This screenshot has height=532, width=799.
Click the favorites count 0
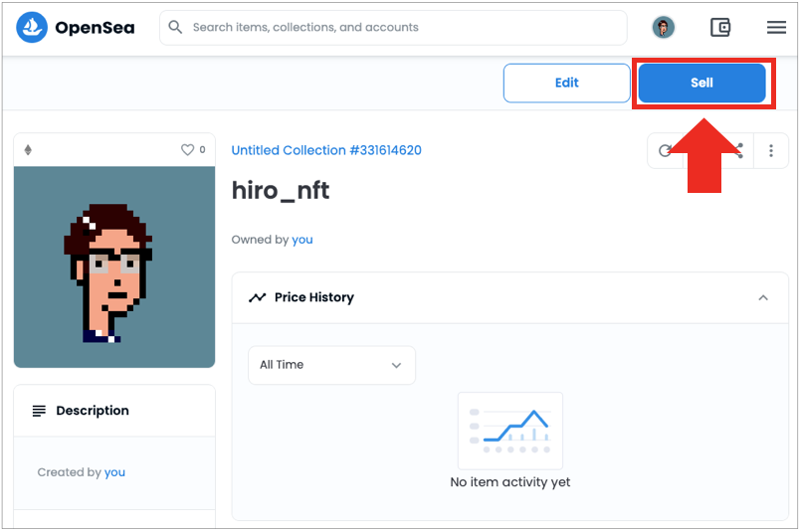pyautogui.click(x=202, y=150)
